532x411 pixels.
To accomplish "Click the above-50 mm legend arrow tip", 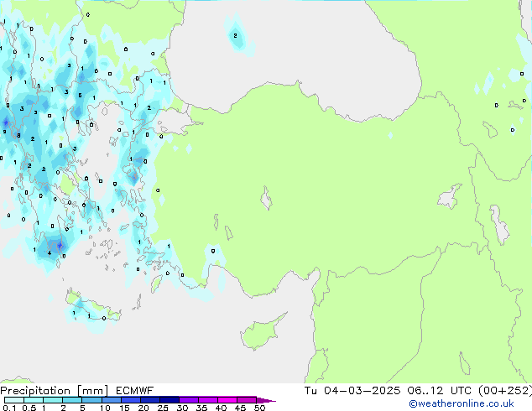I will [266, 400].
